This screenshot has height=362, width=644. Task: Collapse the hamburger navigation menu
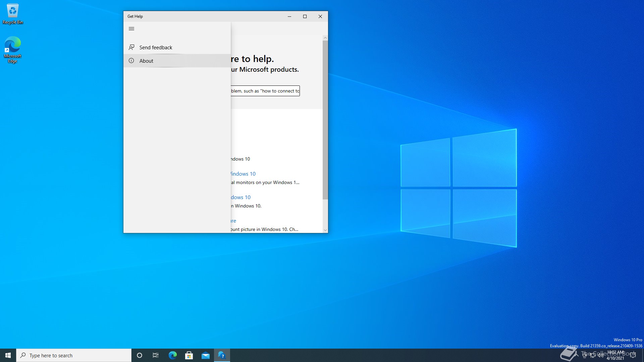[131, 28]
